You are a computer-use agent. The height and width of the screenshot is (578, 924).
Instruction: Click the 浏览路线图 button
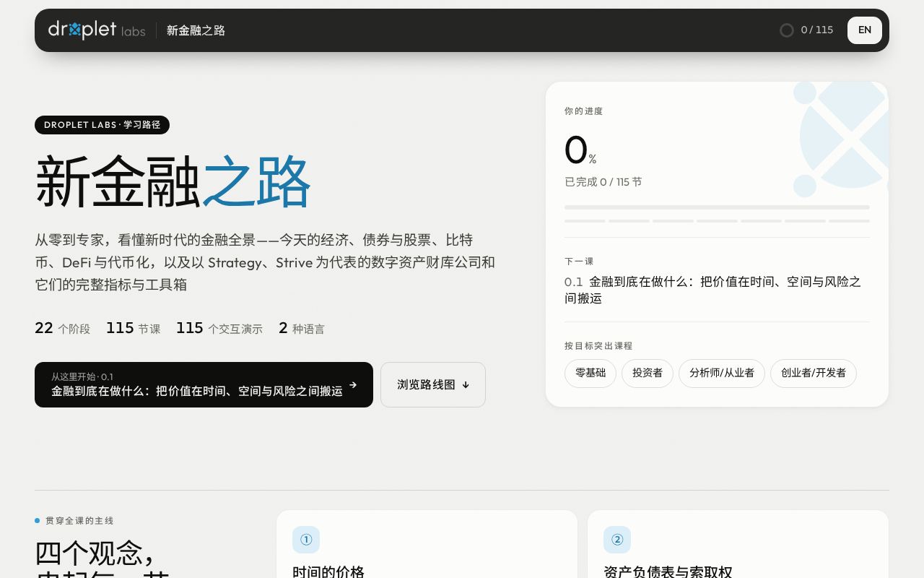point(433,385)
